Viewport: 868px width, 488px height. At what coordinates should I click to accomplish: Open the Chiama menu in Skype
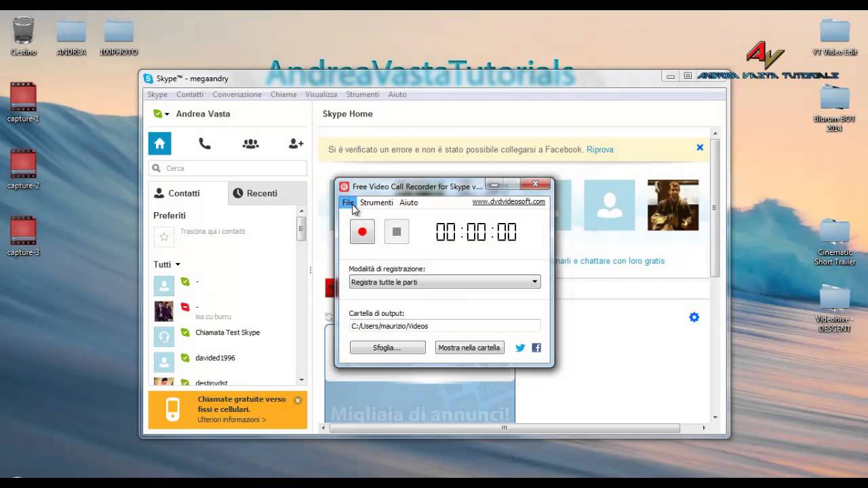283,95
